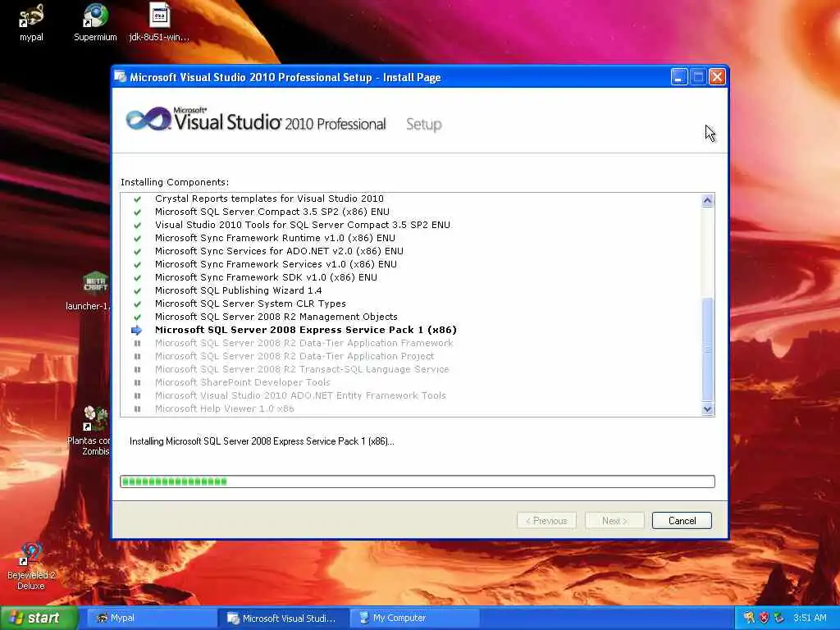
Task: Click the disabled Next button
Action: pyautogui.click(x=614, y=521)
